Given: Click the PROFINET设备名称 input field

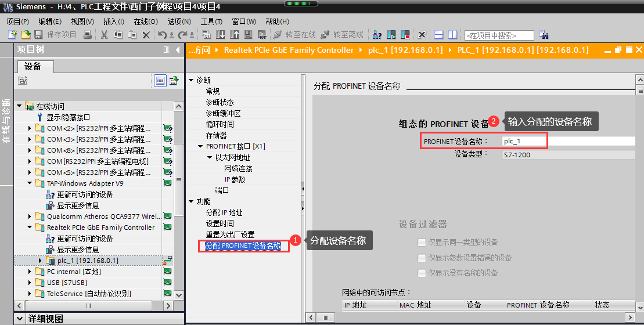Looking at the screenshot, I should click(569, 141).
